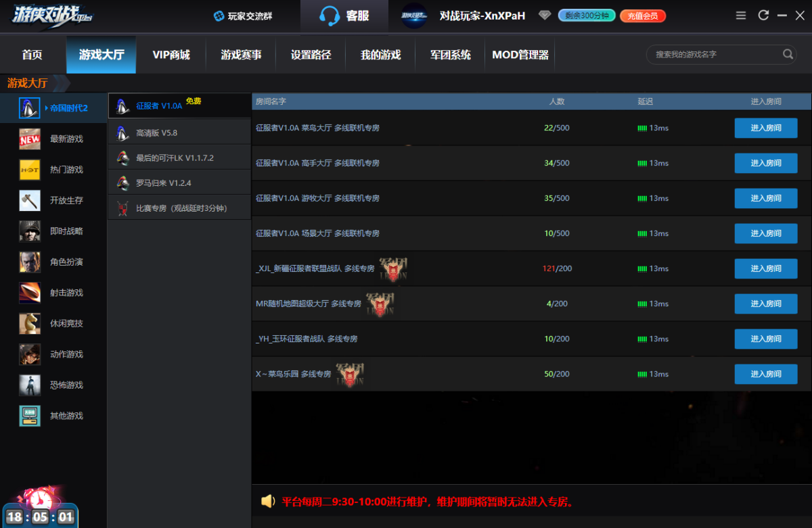Screen dimensions: 812x528
Task: Select the 最新游戏 category label
Action: (66, 139)
